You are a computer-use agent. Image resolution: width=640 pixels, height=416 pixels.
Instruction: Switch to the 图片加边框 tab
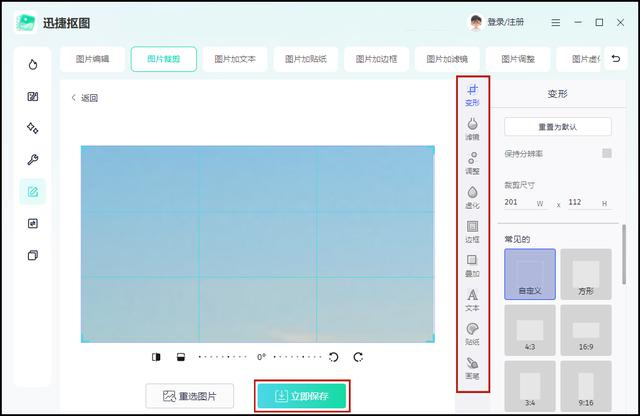pos(376,59)
